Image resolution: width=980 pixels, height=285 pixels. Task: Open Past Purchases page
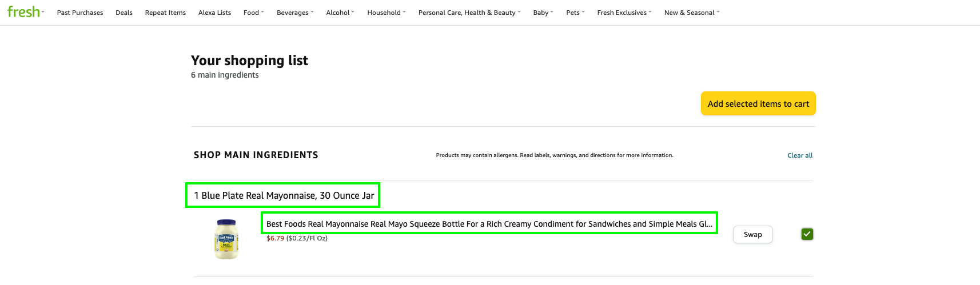pos(80,13)
